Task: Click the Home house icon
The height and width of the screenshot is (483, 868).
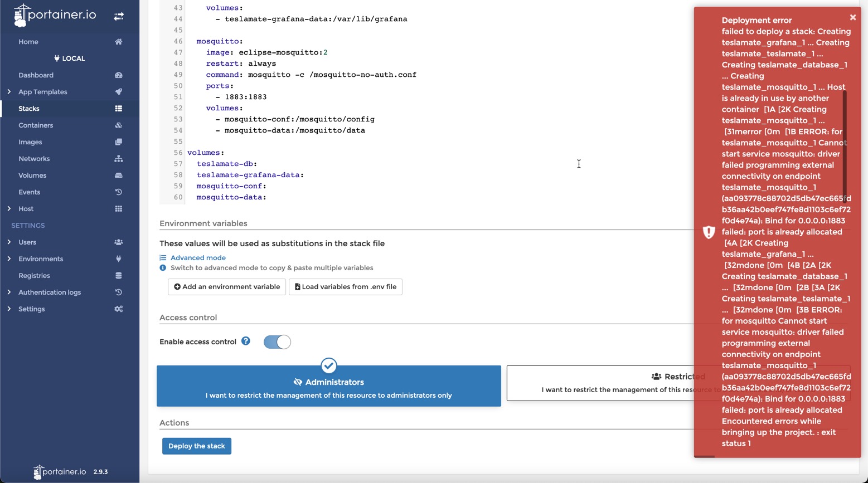Action: [x=119, y=42]
